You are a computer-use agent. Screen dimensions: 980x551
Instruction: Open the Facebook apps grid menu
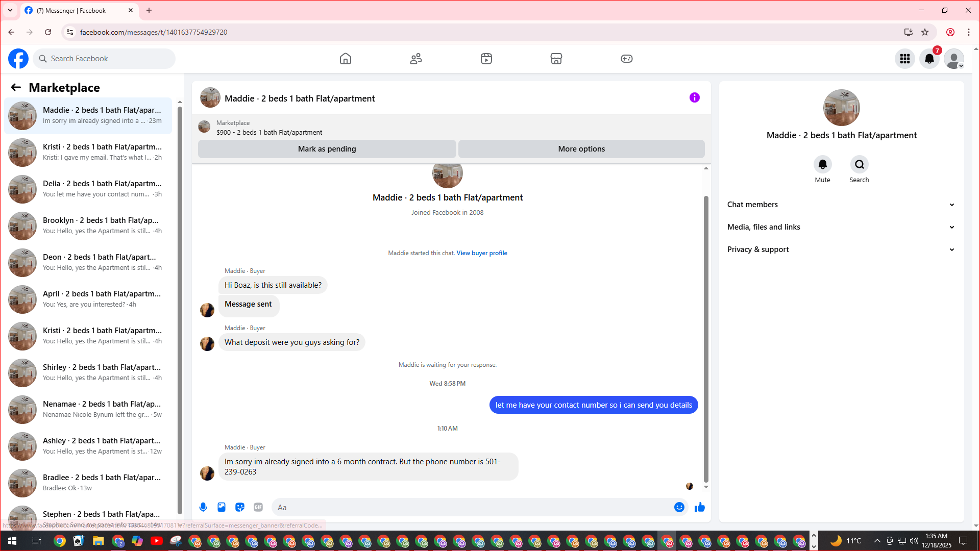(x=905, y=59)
